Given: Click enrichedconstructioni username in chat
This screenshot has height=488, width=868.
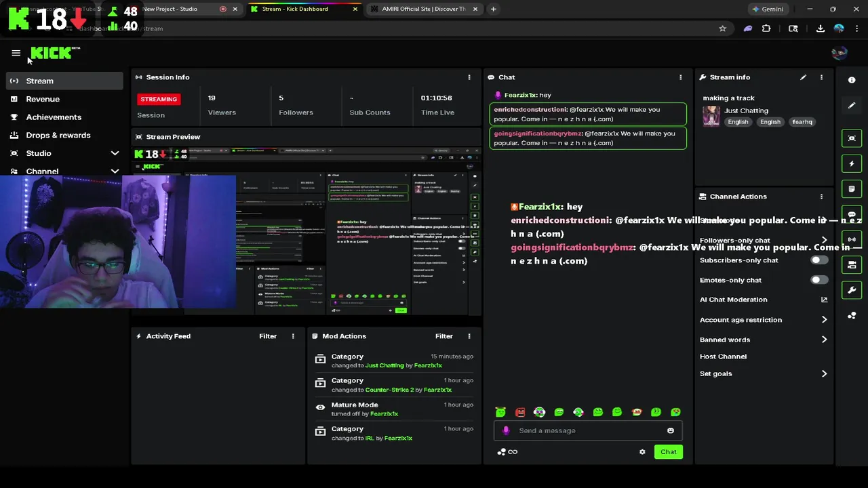Looking at the screenshot, I should pyautogui.click(x=530, y=110).
